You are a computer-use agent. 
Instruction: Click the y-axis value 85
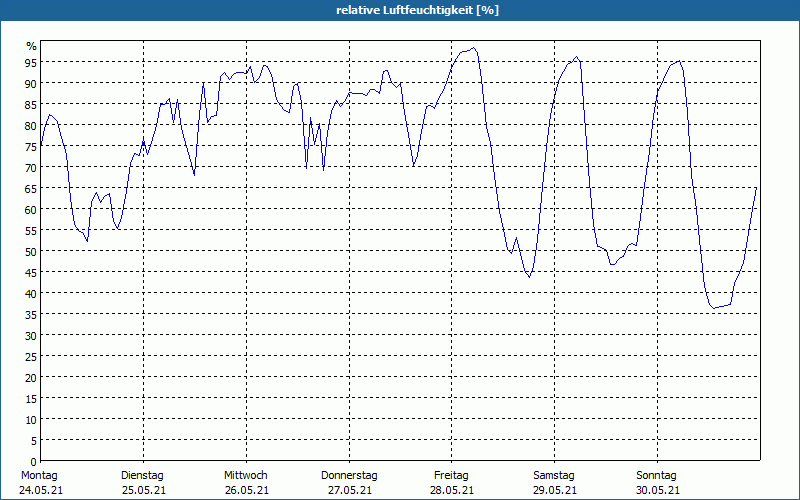point(31,105)
